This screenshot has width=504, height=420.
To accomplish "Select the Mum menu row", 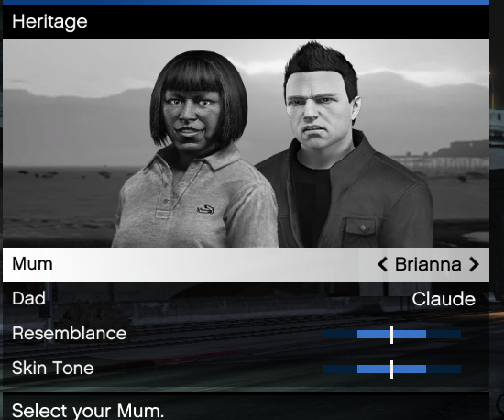I will (x=246, y=265).
